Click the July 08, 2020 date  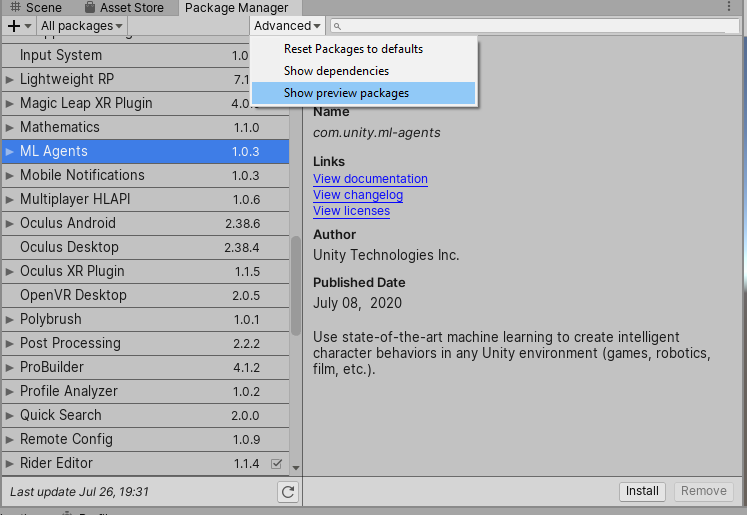click(357, 303)
